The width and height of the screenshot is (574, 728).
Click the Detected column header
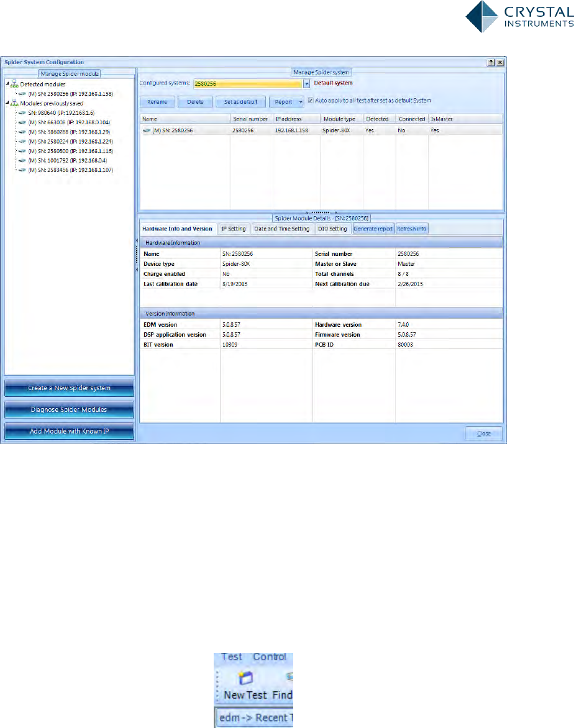[379, 119]
